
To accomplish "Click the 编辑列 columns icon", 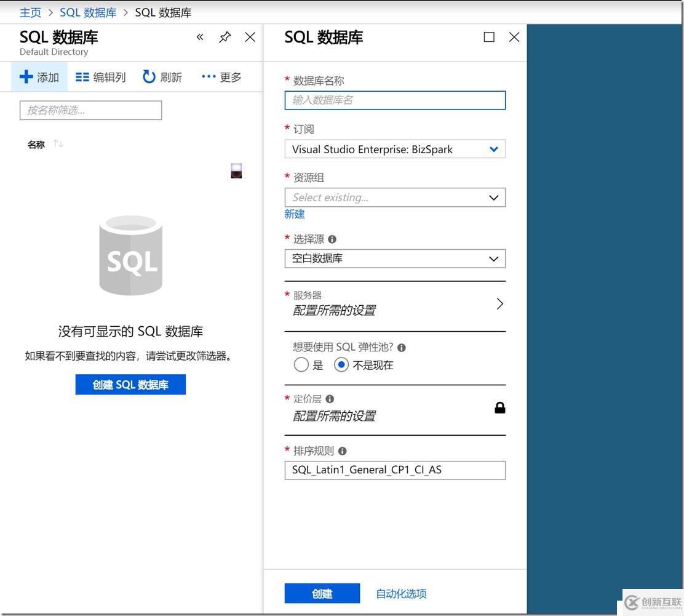I will click(84, 76).
